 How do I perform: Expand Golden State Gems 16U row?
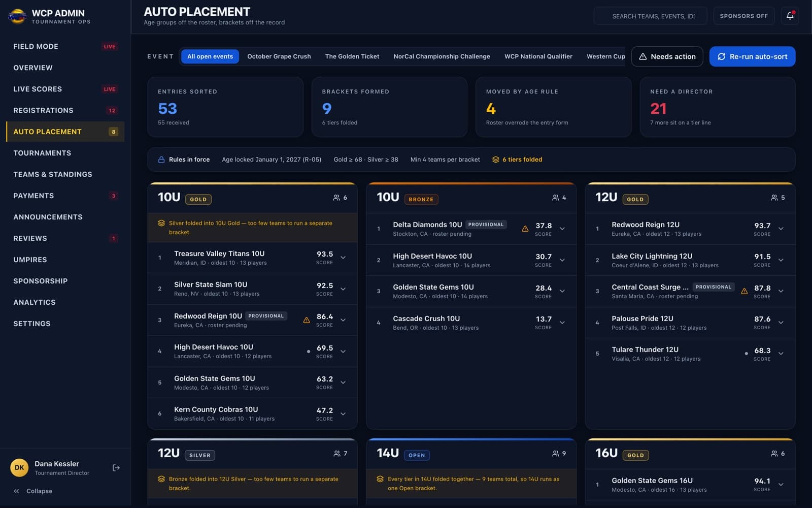pyautogui.click(x=781, y=485)
